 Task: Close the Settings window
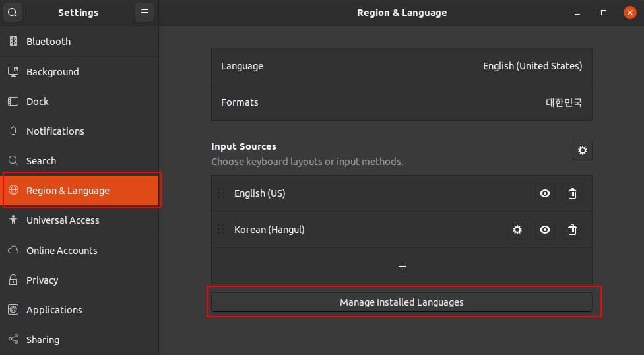tap(630, 13)
